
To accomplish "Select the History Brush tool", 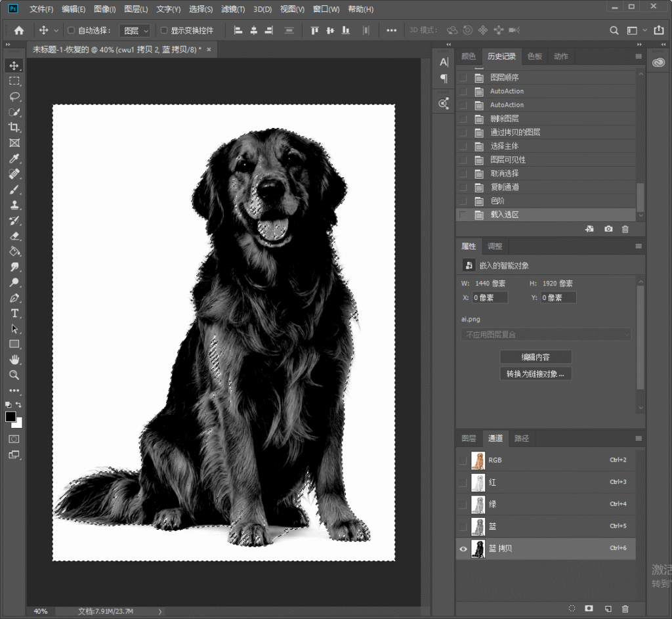I will 14,221.
